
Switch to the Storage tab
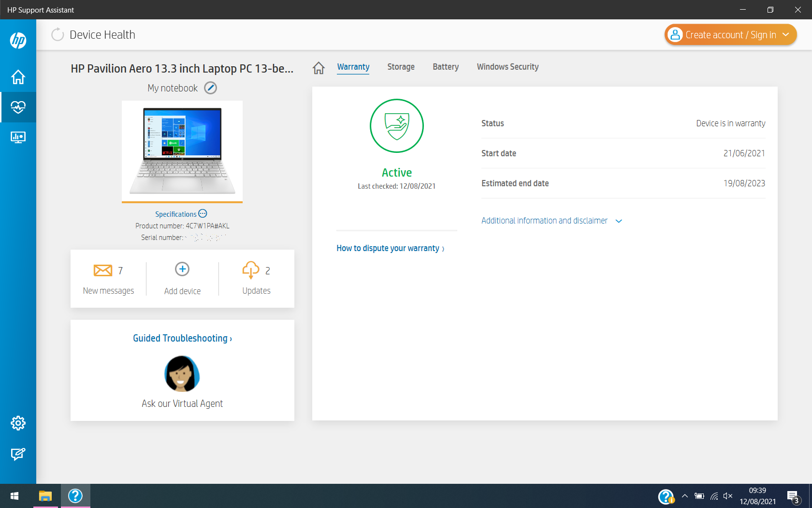pyautogui.click(x=401, y=67)
